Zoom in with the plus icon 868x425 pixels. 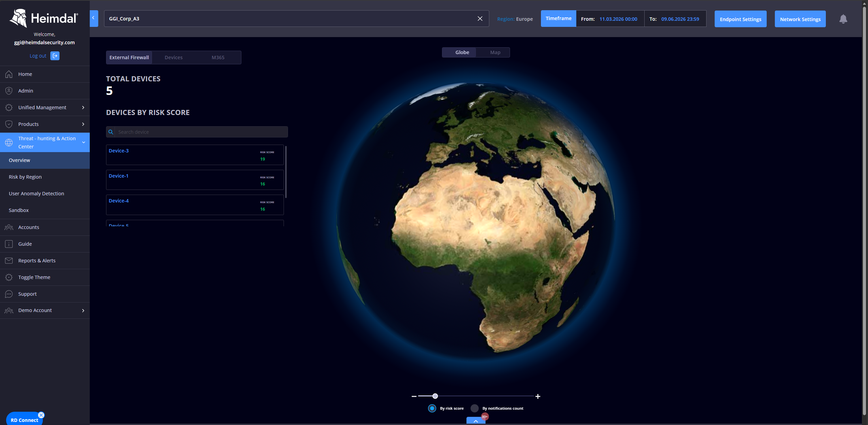point(538,396)
